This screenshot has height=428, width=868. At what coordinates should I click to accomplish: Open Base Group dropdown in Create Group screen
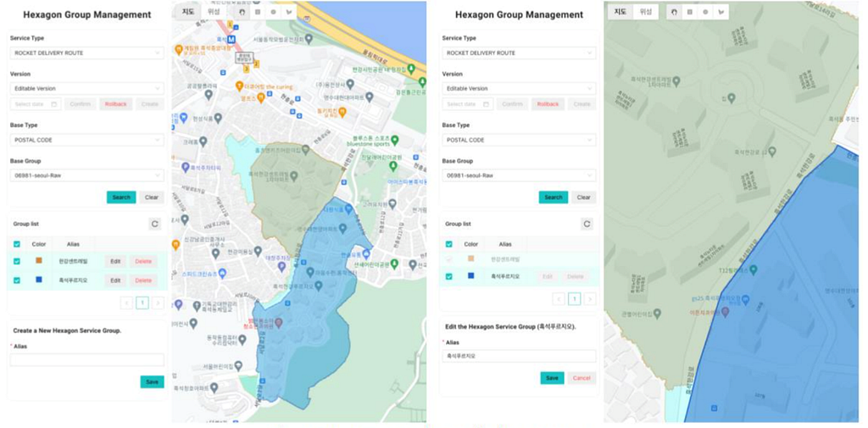[x=87, y=175]
